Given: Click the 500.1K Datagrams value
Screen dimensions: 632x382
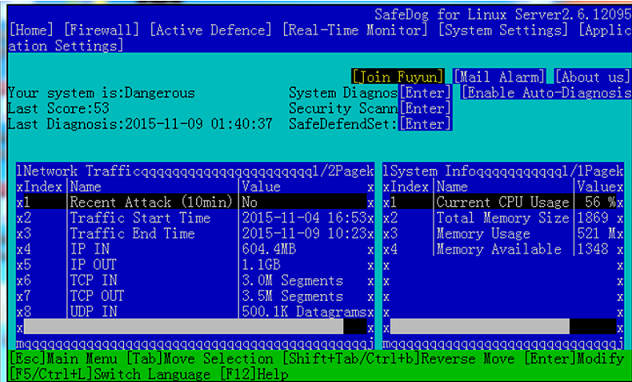Looking at the screenshot, I should click(x=304, y=312).
